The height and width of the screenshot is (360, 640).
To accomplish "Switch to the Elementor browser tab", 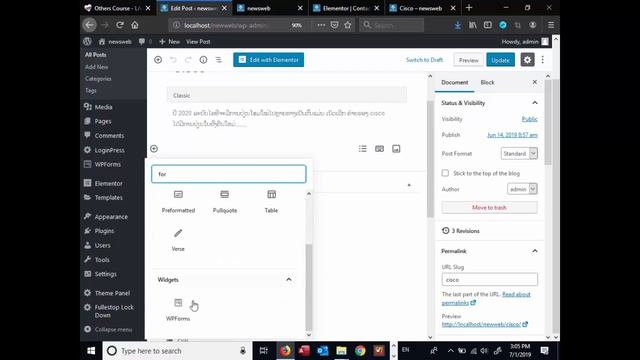I will coord(346,8).
